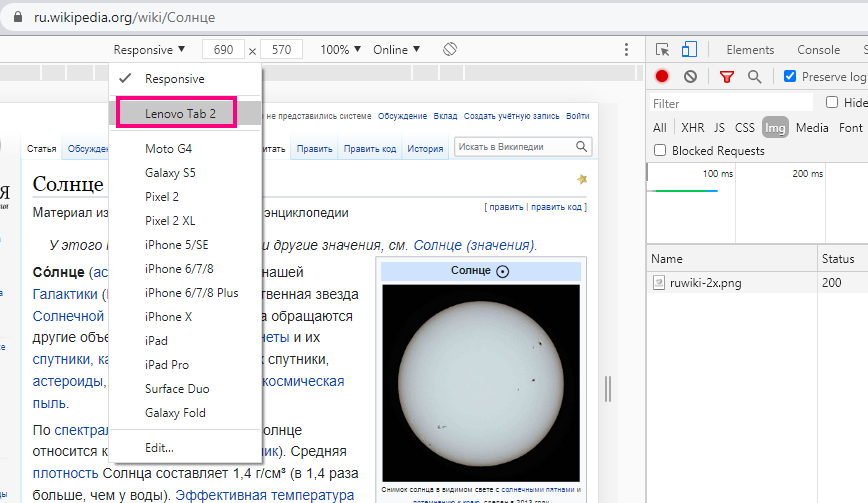Open the История tab
868x503 pixels.
click(x=425, y=149)
